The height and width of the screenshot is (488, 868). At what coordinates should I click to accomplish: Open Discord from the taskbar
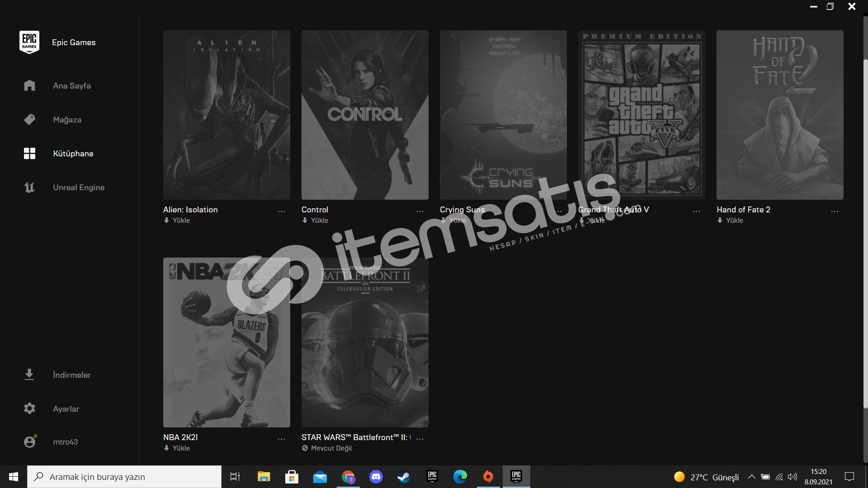[x=376, y=477]
